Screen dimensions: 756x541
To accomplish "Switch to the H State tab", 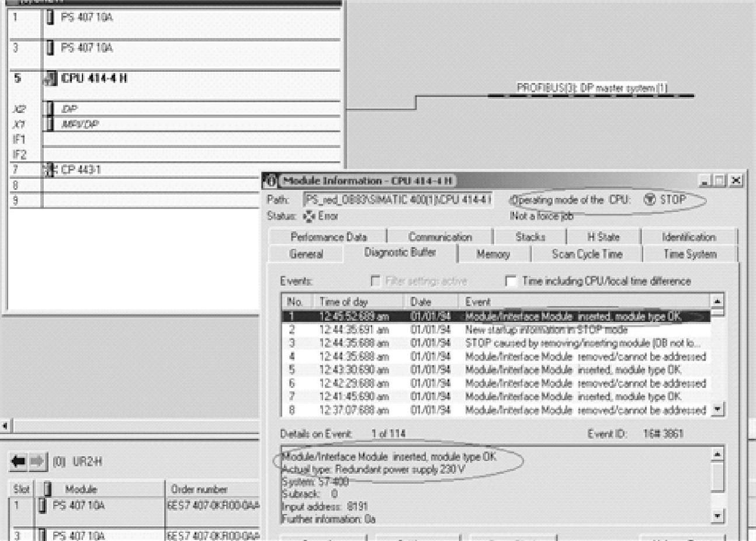I will (604, 237).
